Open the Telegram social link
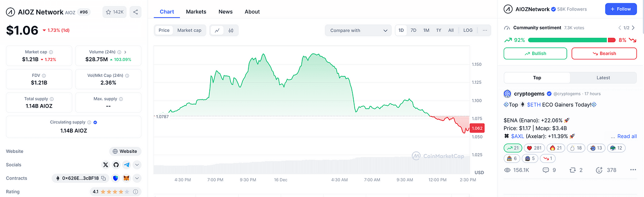Image resolution: width=644 pixels, height=197 pixels. (x=126, y=165)
